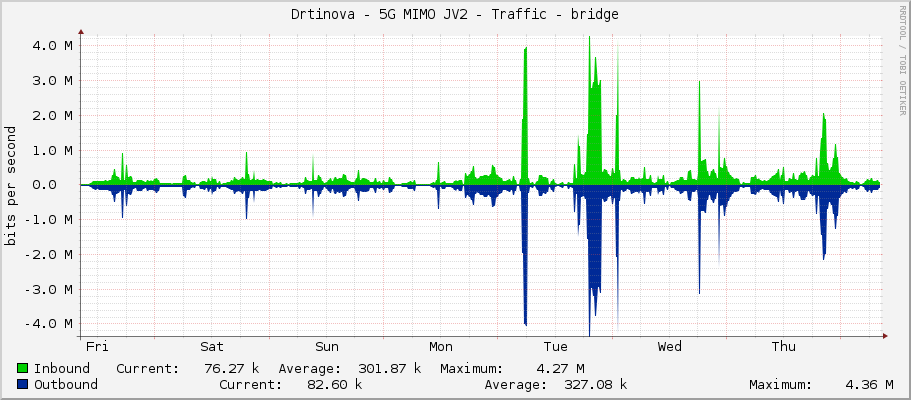Click the '-2.0 M' y-axis label
This screenshot has width=911, height=400.
tap(49, 255)
